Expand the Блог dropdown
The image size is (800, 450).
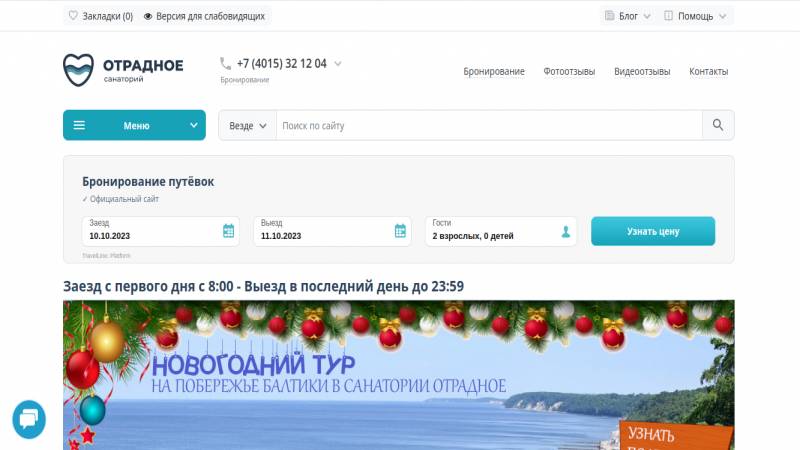[628, 16]
